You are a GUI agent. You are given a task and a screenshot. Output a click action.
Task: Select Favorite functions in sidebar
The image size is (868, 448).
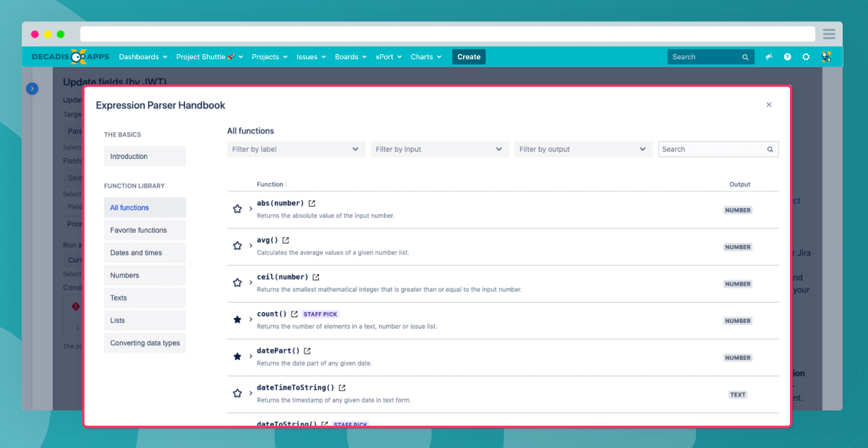[x=145, y=230]
